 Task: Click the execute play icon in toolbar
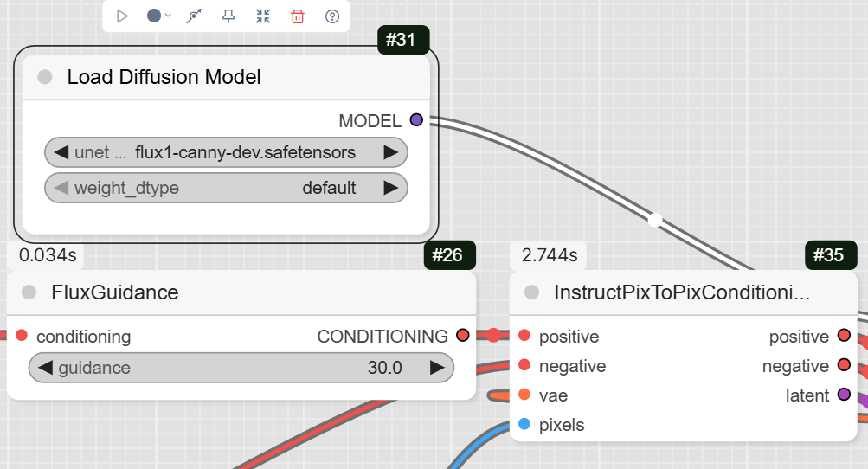coord(122,16)
